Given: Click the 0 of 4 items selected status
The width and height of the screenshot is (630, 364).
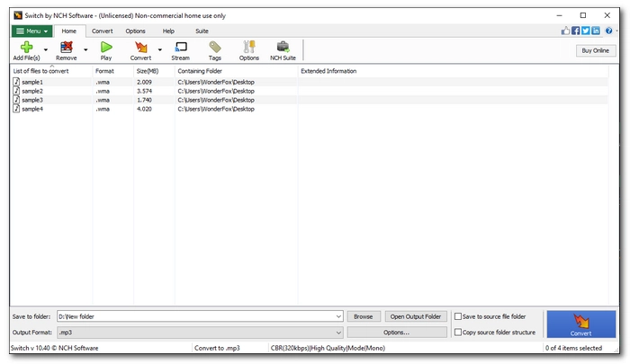Looking at the screenshot, I should (573, 348).
